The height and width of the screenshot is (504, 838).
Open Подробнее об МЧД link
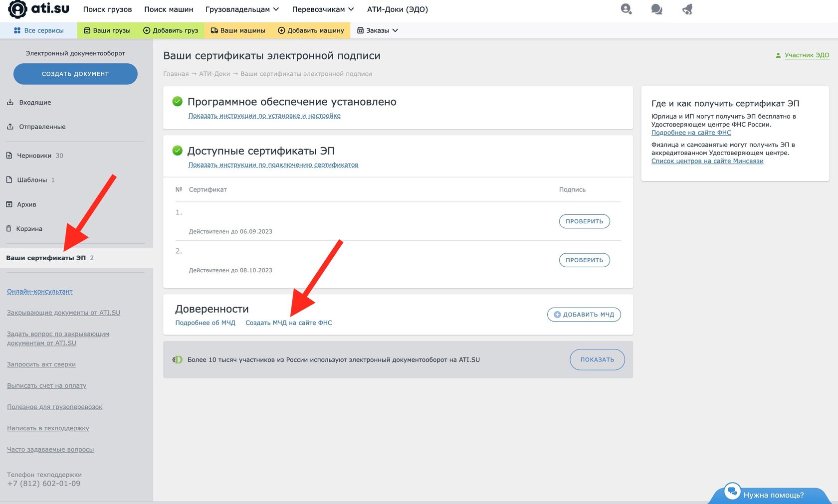pos(205,323)
